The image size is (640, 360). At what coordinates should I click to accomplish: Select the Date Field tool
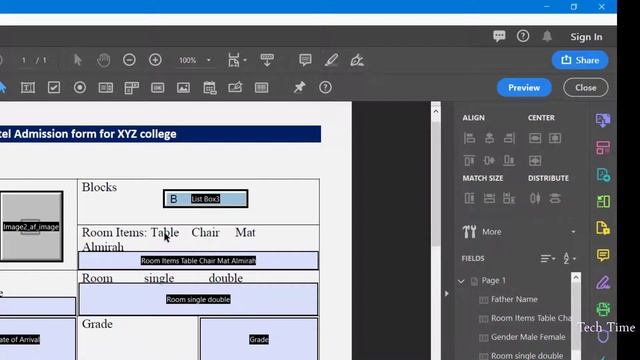pos(210,87)
